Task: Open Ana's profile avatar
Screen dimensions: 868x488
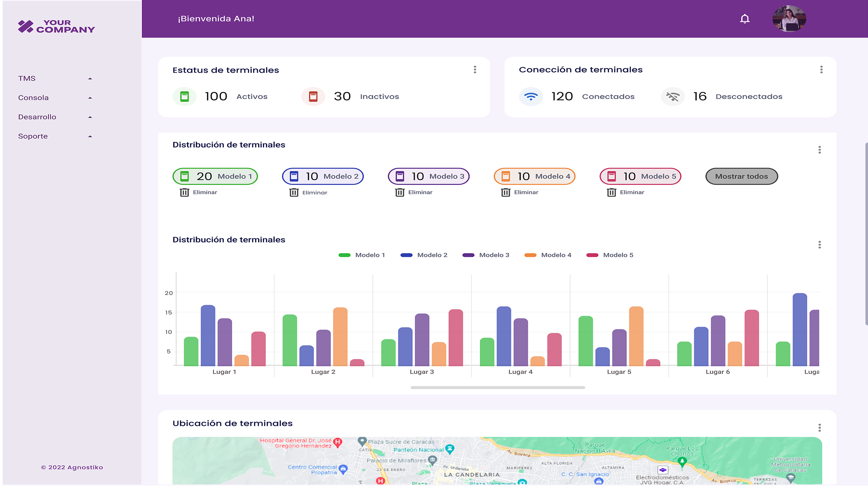Action: (789, 18)
